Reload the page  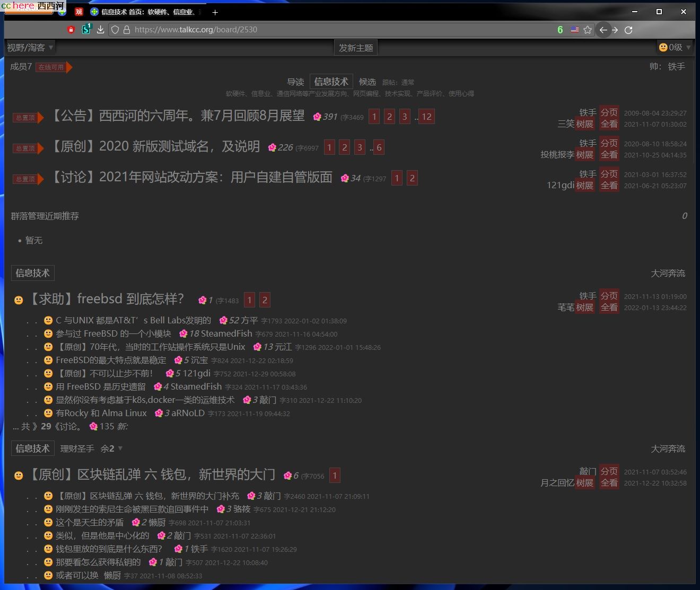click(628, 30)
